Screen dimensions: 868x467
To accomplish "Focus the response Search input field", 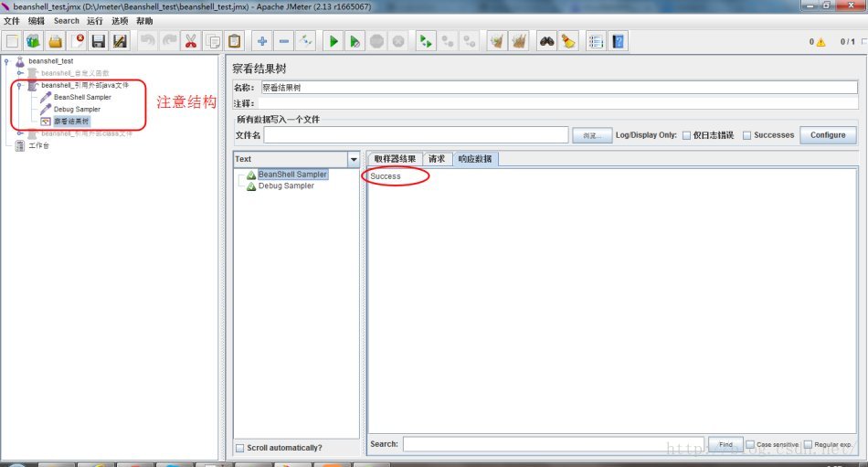I will tap(554, 444).
